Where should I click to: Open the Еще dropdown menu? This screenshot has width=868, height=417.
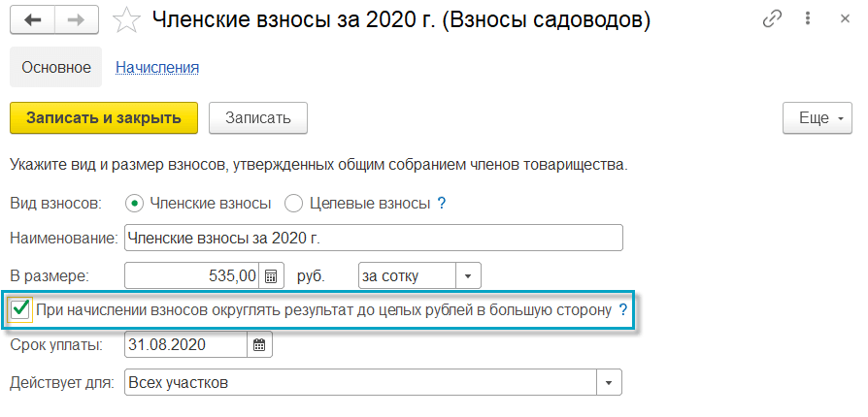coord(818,118)
